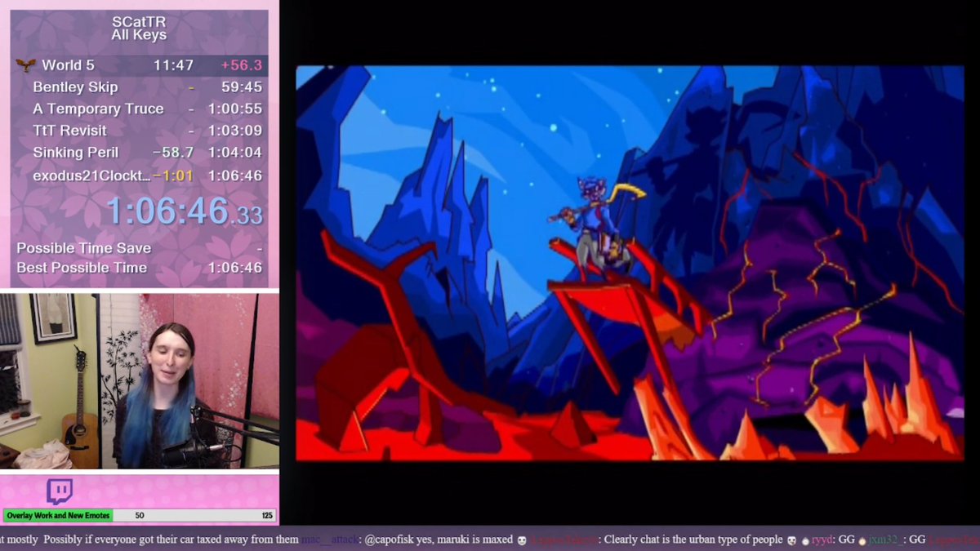Select the Bentley Skip split

140,87
